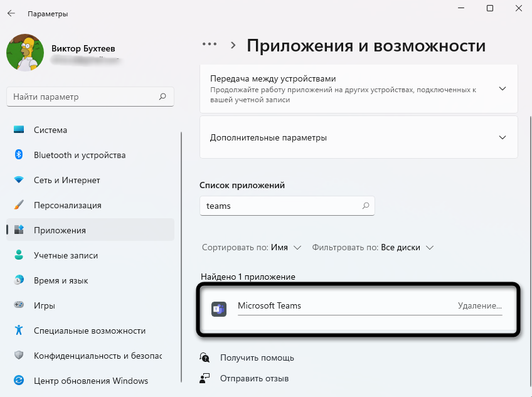Image resolution: width=532 pixels, height=397 pixels.
Task: Click the Bluetooth icon in sidebar
Action: (19, 155)
